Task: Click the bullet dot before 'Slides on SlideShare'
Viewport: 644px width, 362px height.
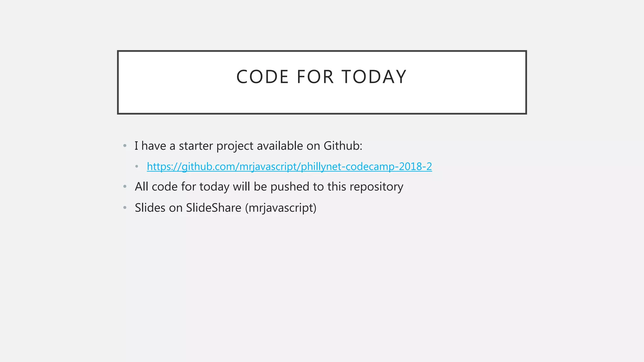Action: point(125,208)
